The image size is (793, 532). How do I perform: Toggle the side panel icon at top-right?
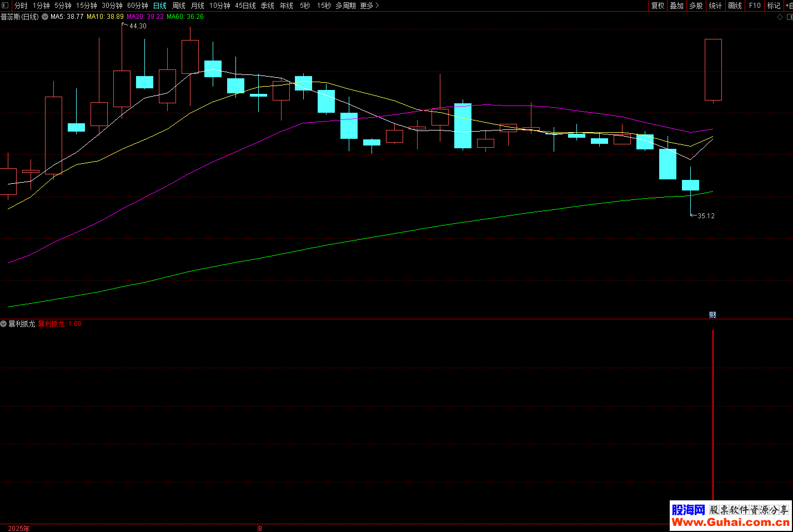pos(789,17)
